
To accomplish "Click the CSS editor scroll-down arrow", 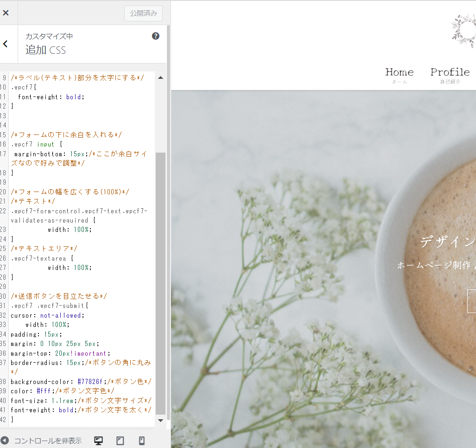I will pos(160,420).
